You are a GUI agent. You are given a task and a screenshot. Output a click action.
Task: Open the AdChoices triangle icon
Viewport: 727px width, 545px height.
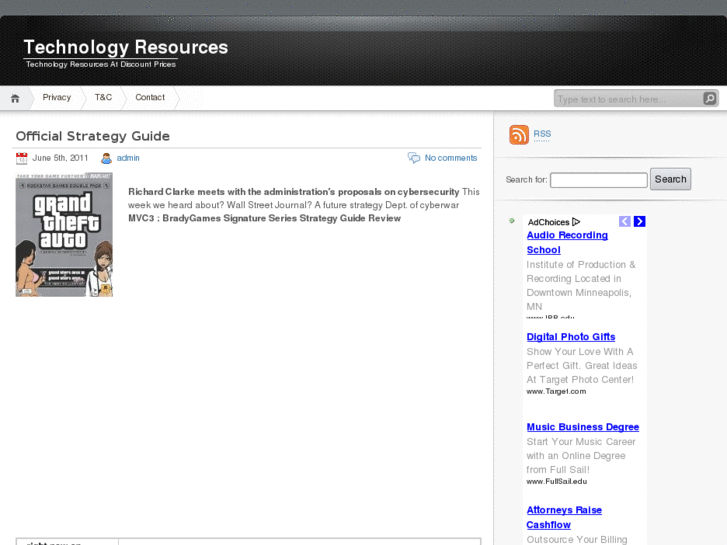[x=576, y=222]
